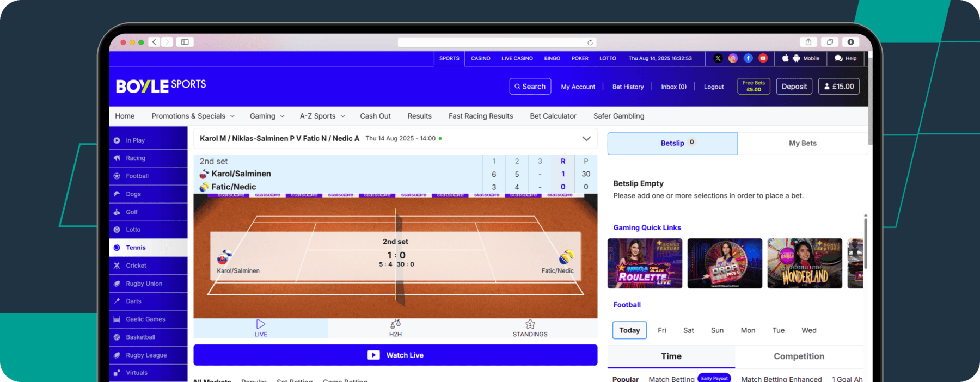Open the Bet Calculator nav item
Image resolution: width=980 pixels, height=382 pixels.
coord(553,116)
